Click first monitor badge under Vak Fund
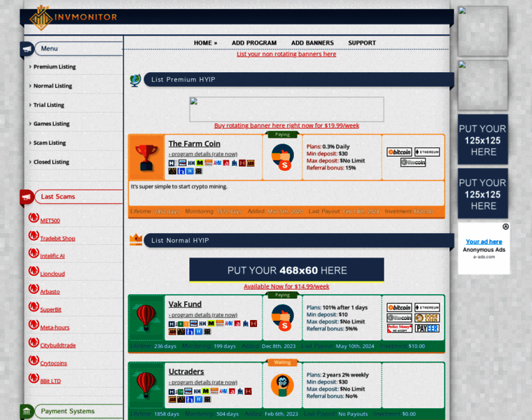 [x=171, y=323]
